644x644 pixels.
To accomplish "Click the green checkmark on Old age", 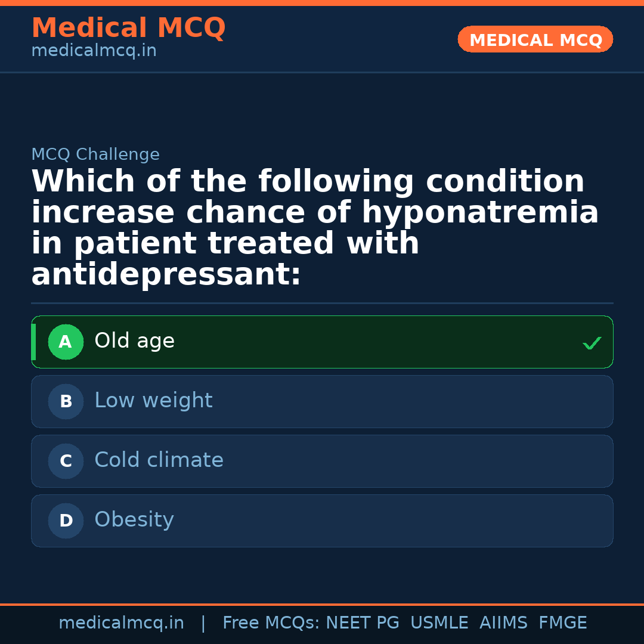I will coord(592,343).
